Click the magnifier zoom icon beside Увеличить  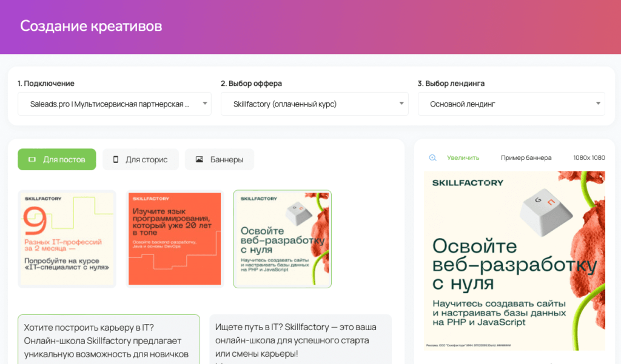tap(432, 157)
